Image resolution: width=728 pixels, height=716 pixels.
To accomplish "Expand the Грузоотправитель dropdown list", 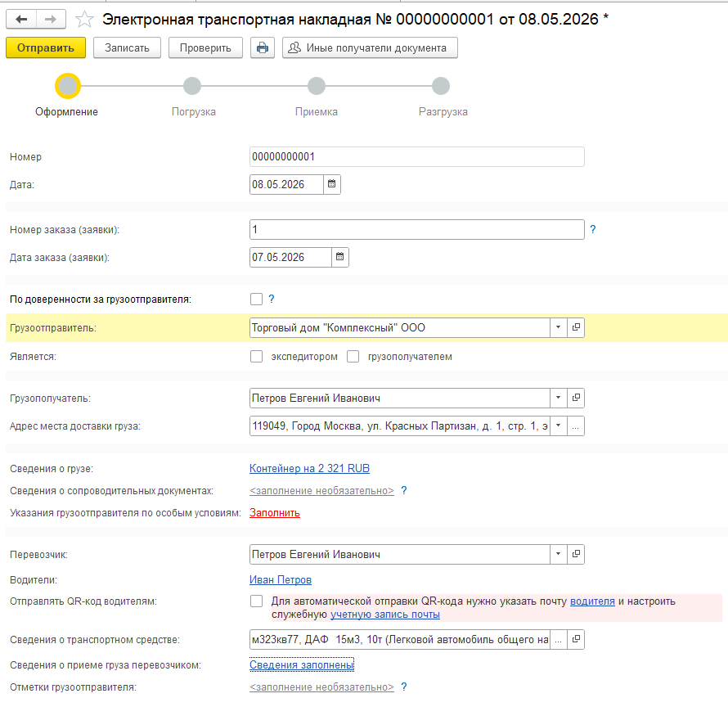I will pos(558,328).
